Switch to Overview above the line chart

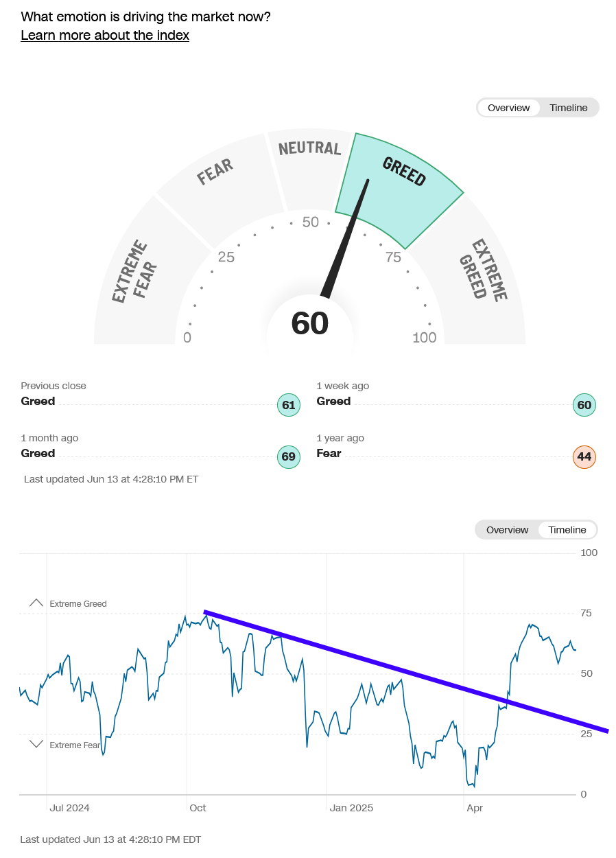click(x=507, y=530)
